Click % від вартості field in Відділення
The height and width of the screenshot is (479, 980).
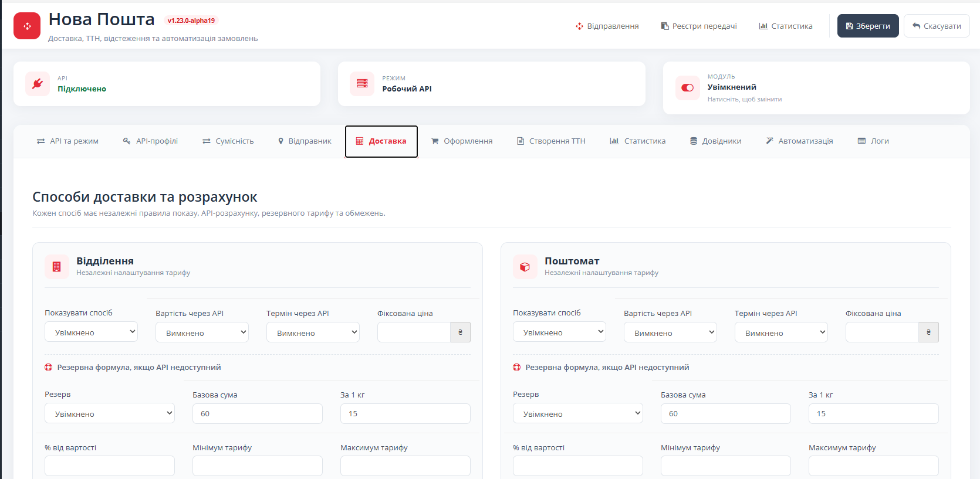click(x=110, y=466)
